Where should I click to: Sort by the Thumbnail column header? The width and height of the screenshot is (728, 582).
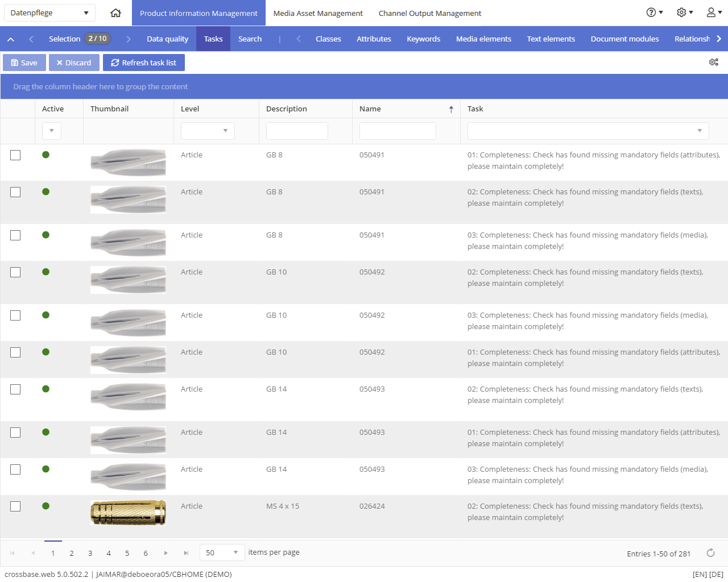coord(109,109)
